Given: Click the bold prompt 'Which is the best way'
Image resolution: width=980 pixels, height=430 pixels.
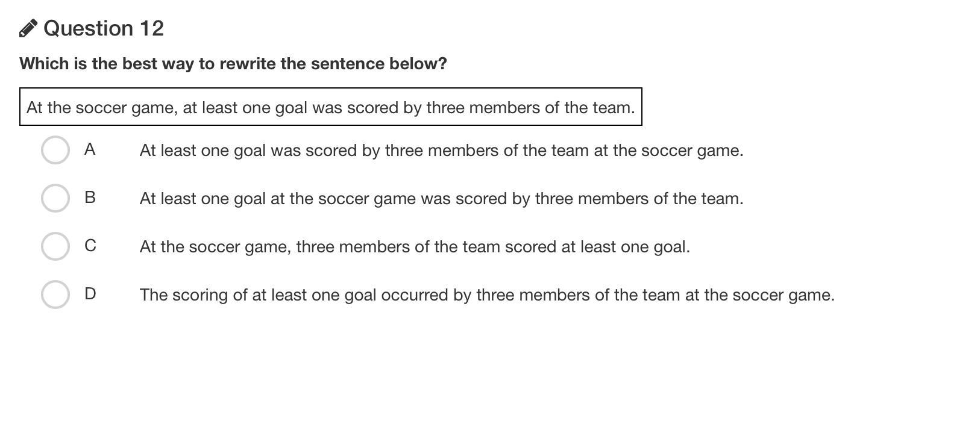Looking at the screenshot, I should click(x=233, y=64).
